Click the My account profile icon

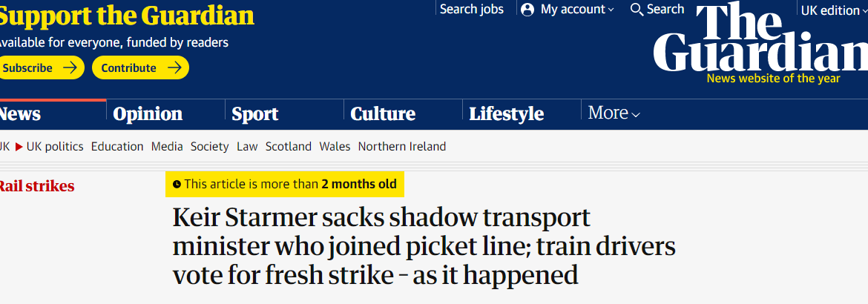[527, 10]
